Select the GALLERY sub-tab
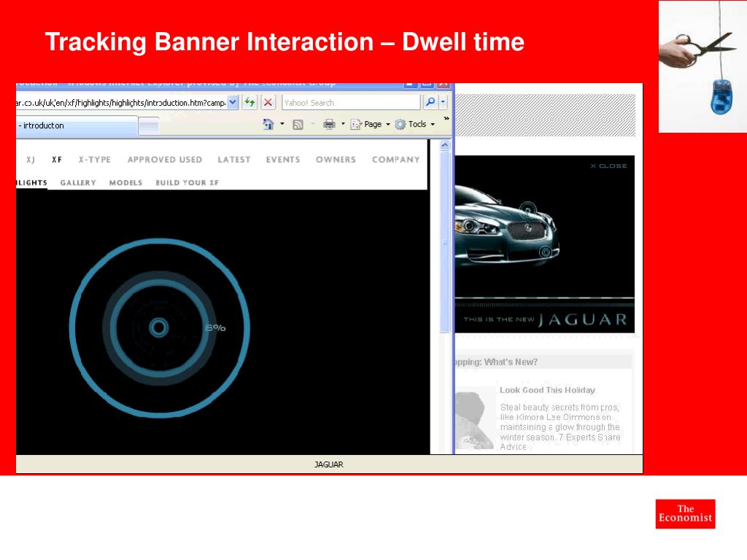Image resolution: width=747 pixels, height=560 pixels. point(78,182)
